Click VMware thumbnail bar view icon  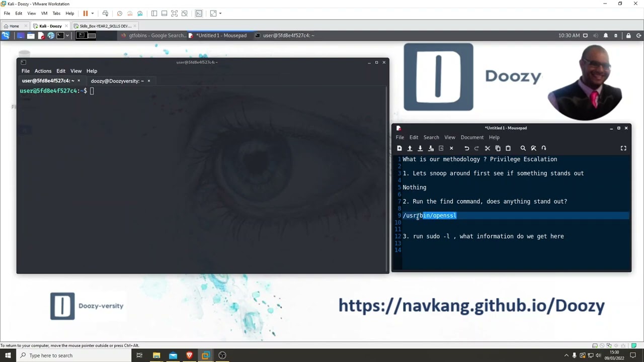pyautogui.click(x=164, y=14)
